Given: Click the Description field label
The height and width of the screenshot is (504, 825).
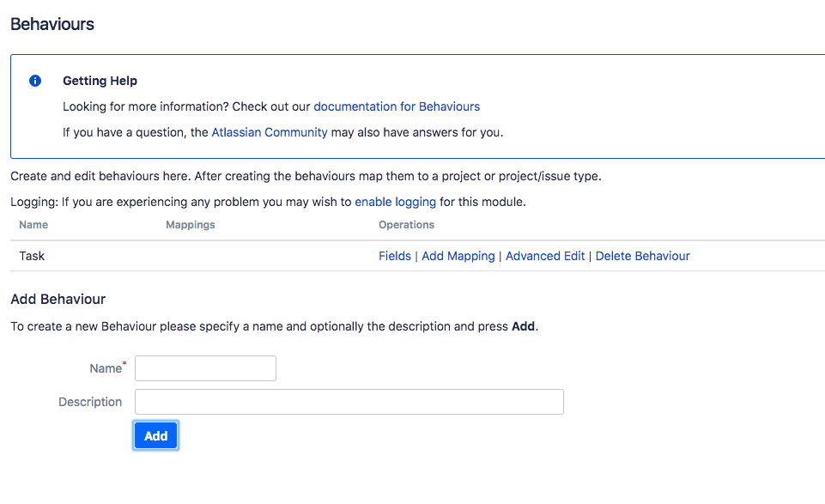Looking at the screenshot, I should coord(90,402).
